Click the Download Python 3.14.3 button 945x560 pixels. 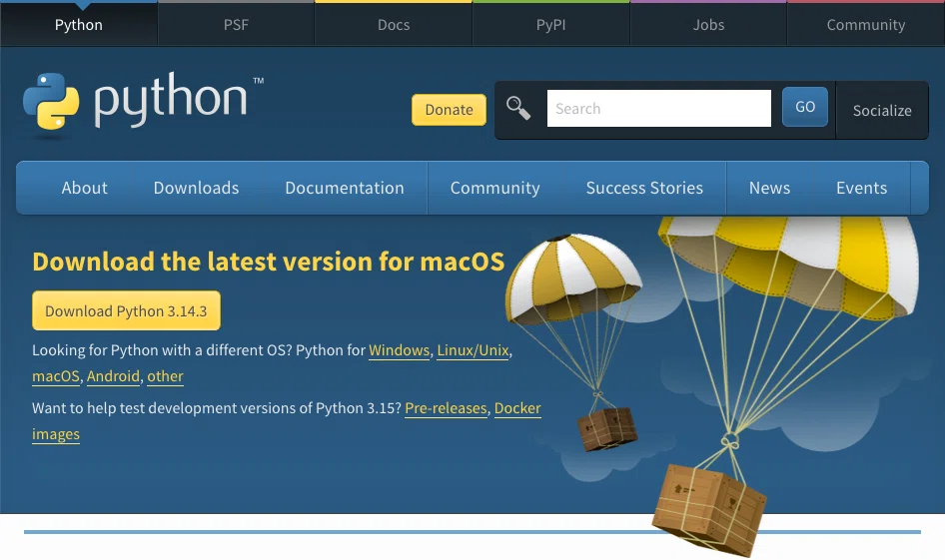(126, 310)
